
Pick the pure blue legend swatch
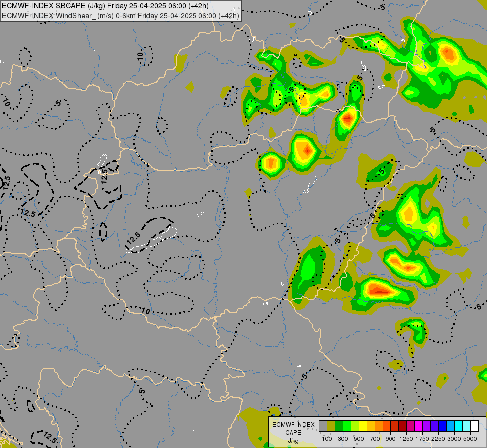(443, 426)
